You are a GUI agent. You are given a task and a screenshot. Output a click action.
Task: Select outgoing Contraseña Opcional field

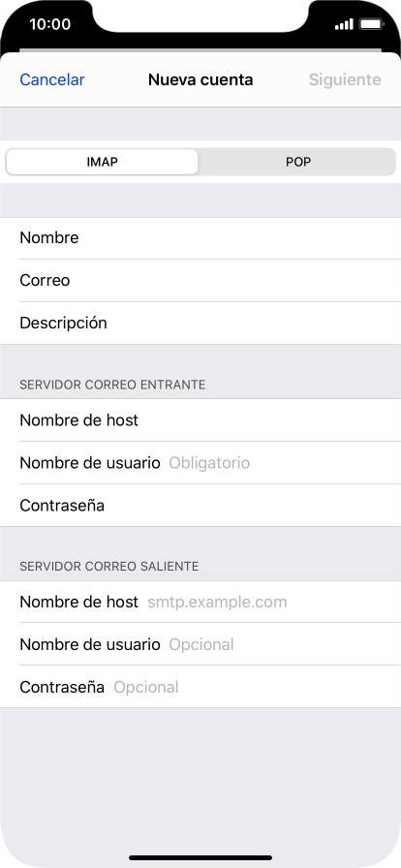point(200,687)
